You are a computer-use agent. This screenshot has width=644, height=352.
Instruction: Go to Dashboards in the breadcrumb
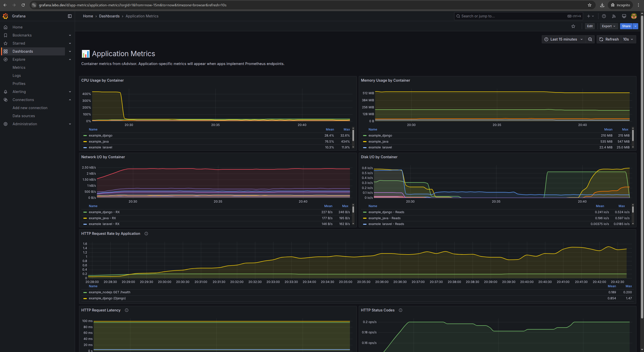pyautogui.click(x=109, y=16)
